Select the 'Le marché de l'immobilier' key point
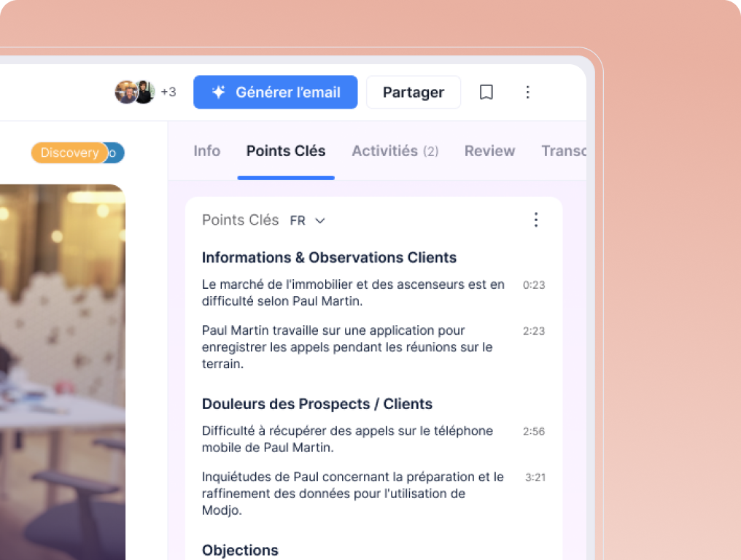Viewport: 741px width, 560px height. coord(353,292)
